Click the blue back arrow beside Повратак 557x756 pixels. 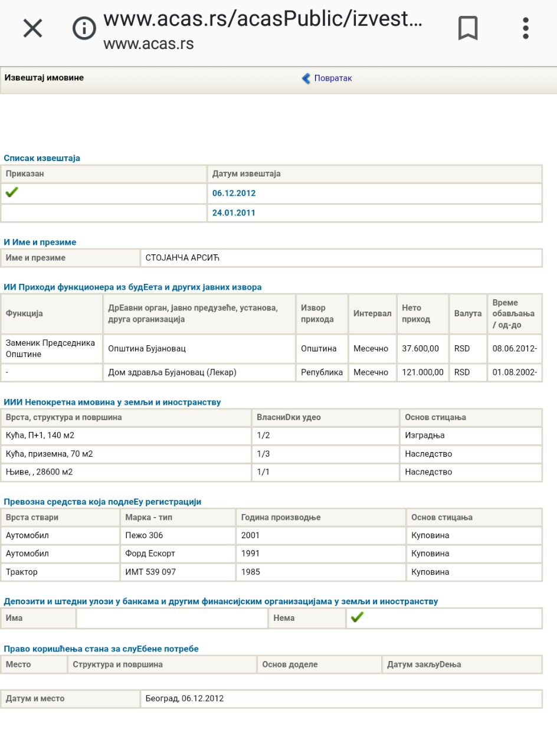tap(306, 78)
